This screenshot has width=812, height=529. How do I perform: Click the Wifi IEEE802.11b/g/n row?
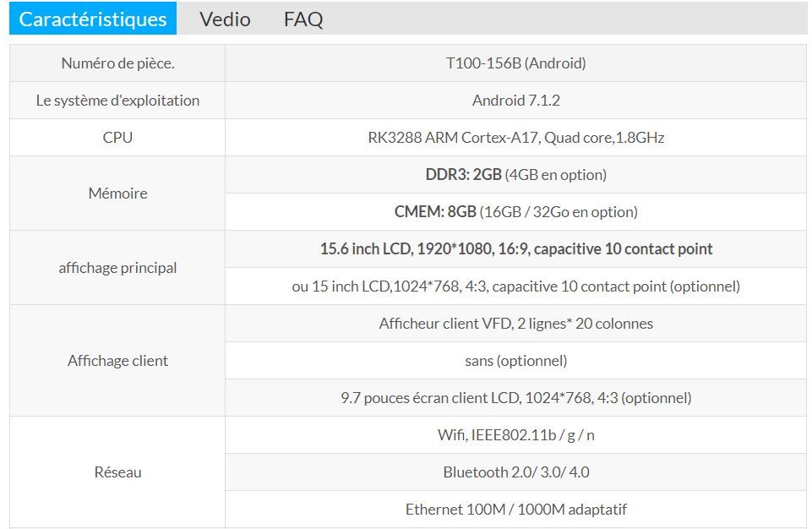(515, 435)
